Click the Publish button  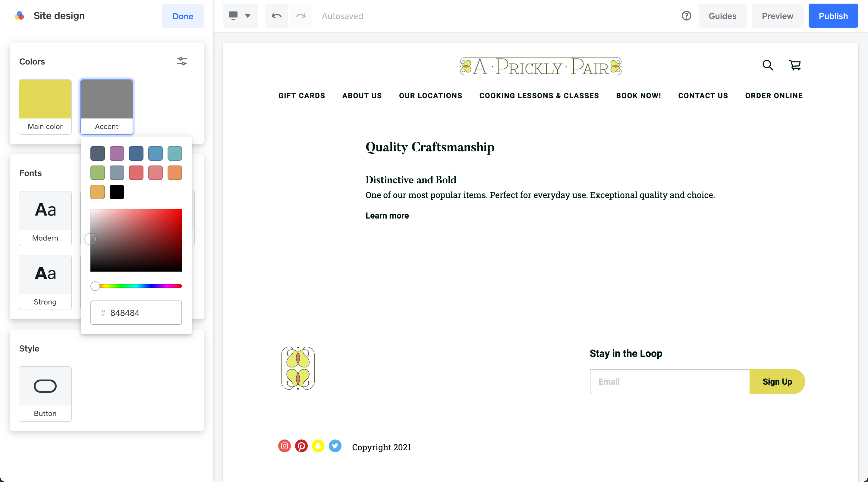click(x=833, y=16)
